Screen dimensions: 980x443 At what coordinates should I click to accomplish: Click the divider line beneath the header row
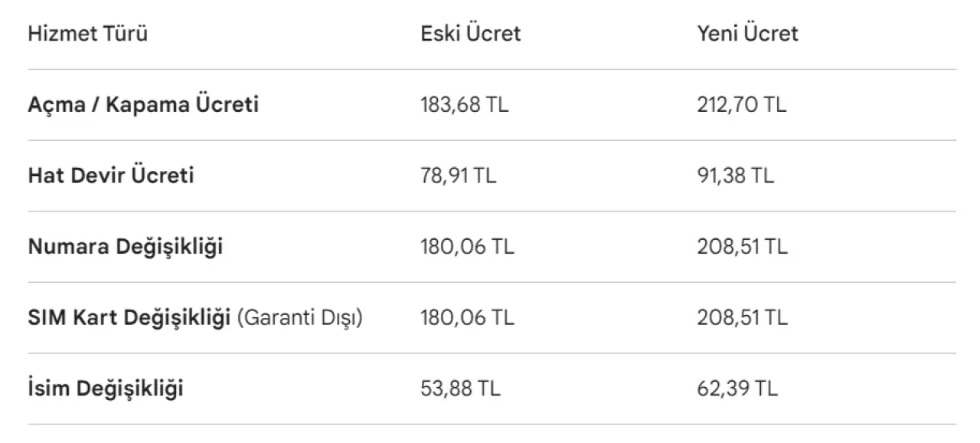[x=492, y=70]
